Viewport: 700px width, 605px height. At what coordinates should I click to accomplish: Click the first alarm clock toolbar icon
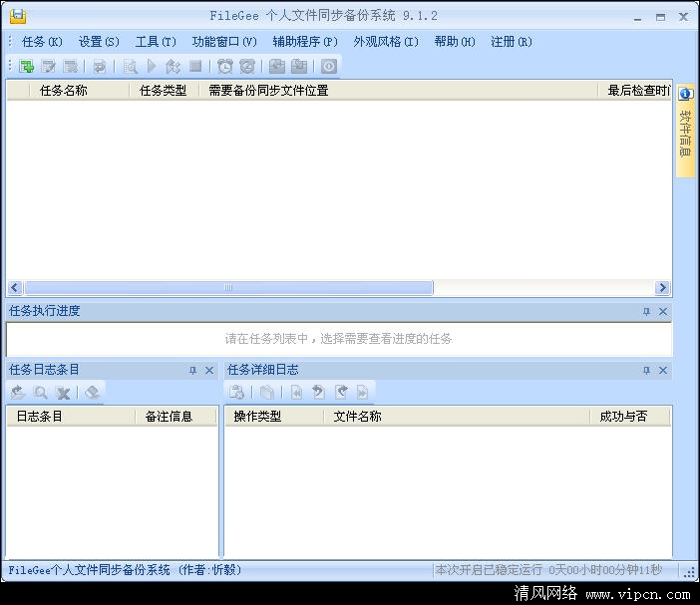click(x=225, y=67)
